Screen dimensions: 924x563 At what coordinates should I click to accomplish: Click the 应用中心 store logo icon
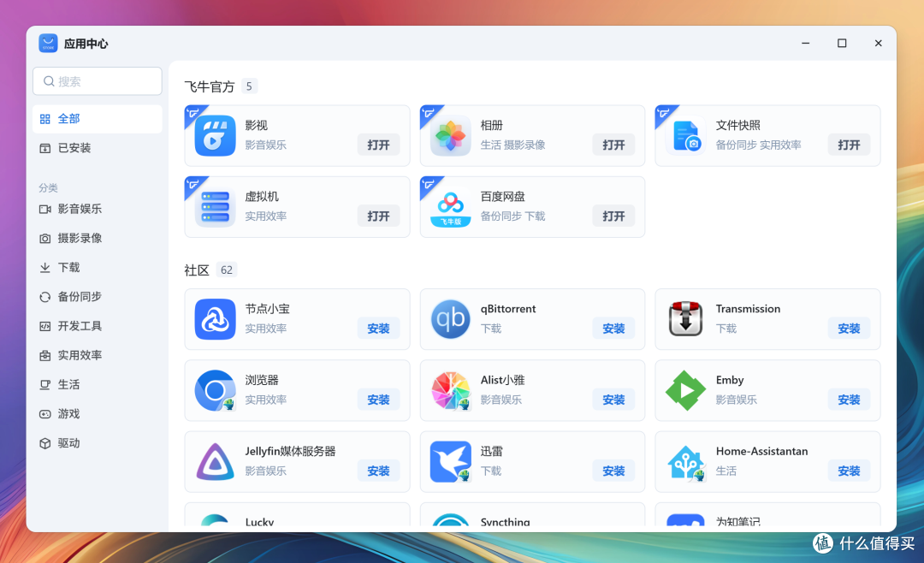point(48,43)
